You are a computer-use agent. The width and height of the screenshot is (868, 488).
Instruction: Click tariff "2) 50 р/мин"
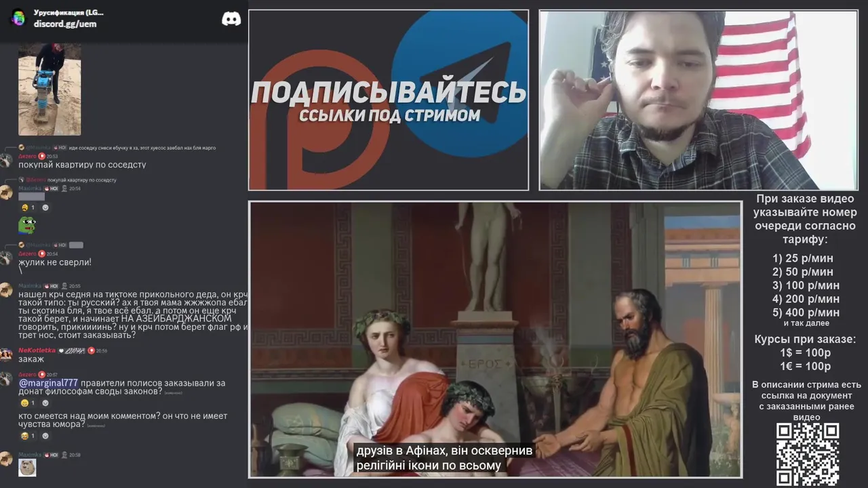coord(803,272)
